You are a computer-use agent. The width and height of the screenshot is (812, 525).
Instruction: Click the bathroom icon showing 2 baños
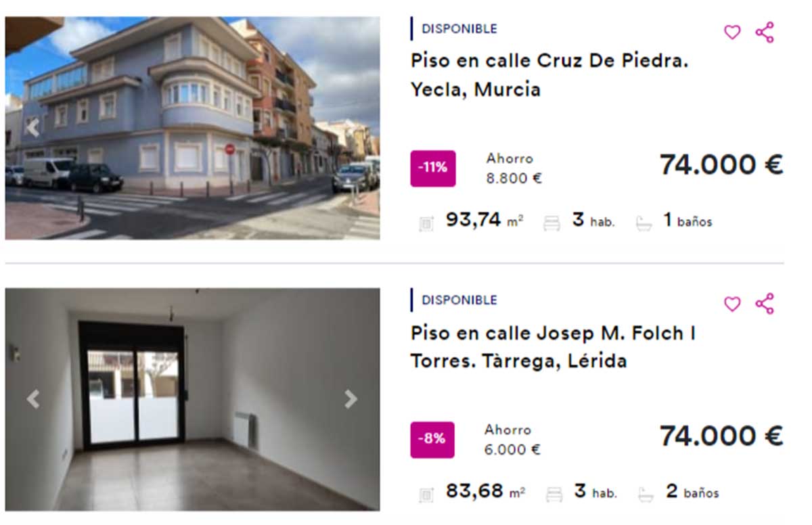coord(641,492)
